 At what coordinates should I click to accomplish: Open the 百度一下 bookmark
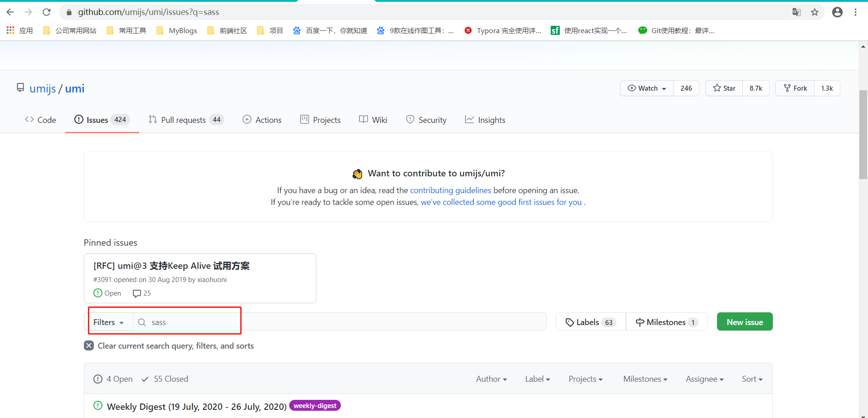click(x=330, y=30)
